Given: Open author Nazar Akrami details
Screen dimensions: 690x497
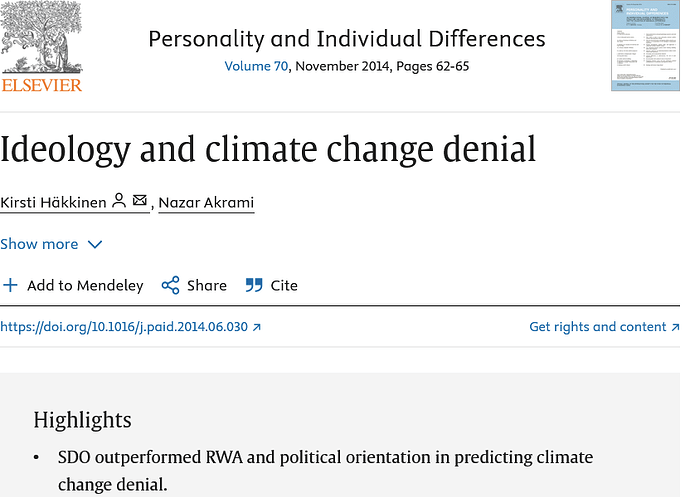Looking at the screenshot, I should pos(206,202).
